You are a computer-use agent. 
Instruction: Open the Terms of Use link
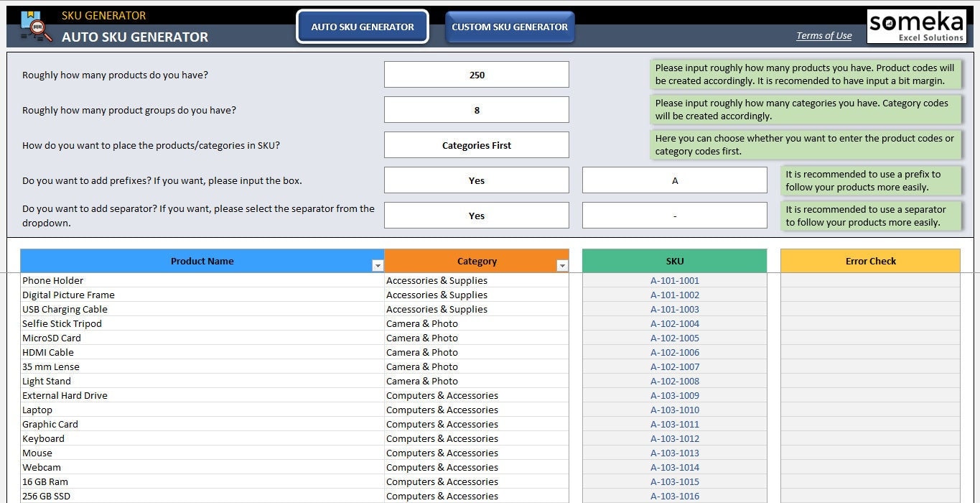click(x=823, y=34)
